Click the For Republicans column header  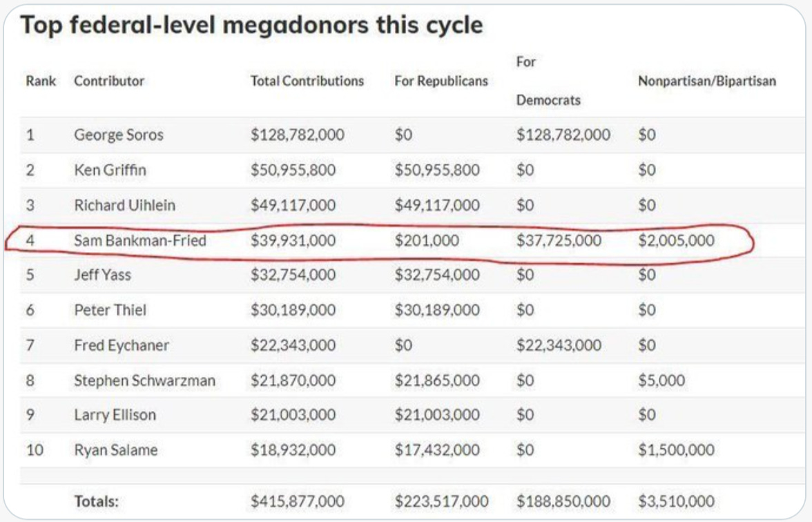pos(441,81)
